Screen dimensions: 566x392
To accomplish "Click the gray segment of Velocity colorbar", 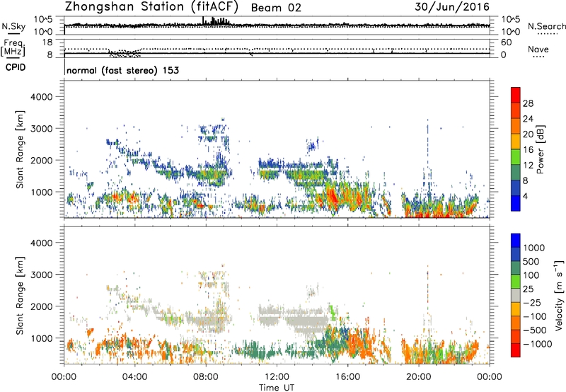I will (x=516, y=296).
